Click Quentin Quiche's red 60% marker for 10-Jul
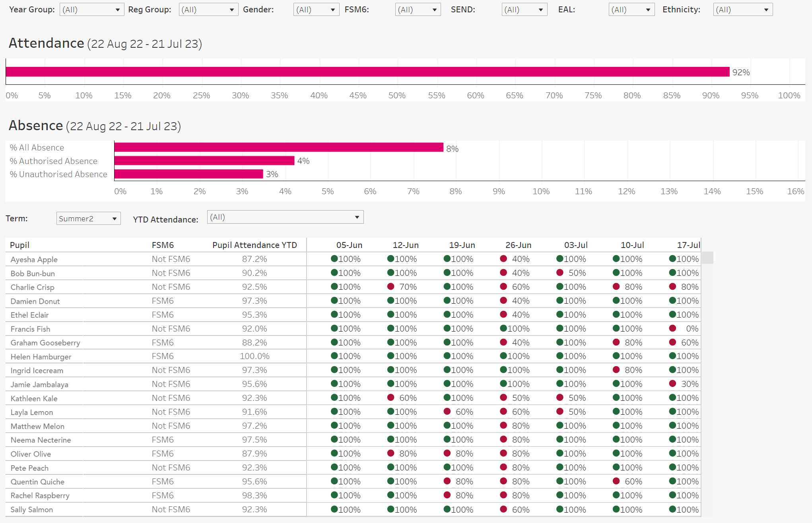 pos(616,481)
